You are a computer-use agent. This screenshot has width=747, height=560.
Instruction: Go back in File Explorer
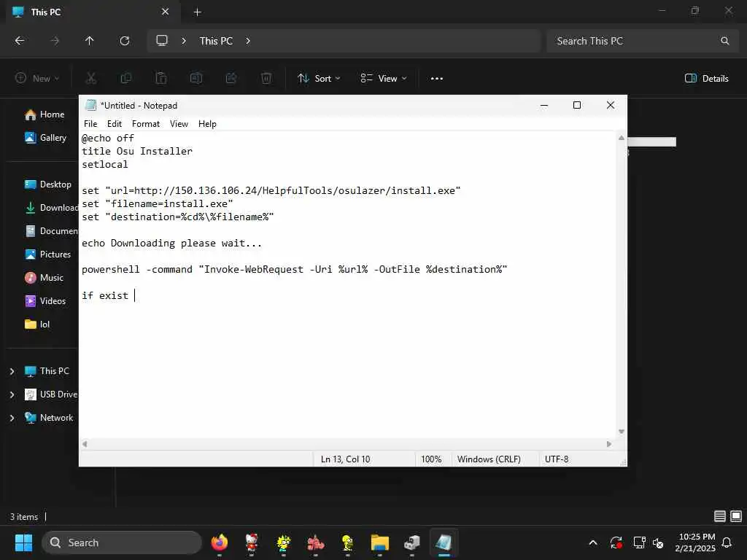pos(20,41)
